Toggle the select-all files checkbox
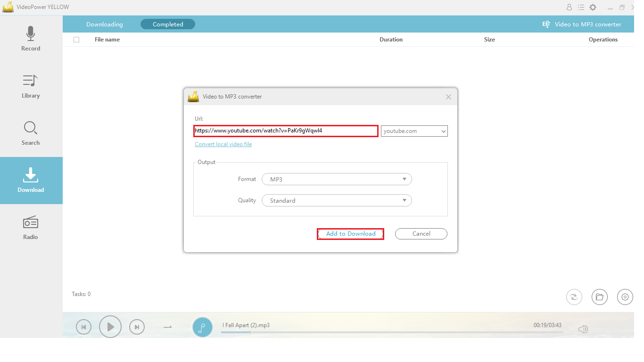This screenshot has width=644, height=362. click(x=76, y=40)
